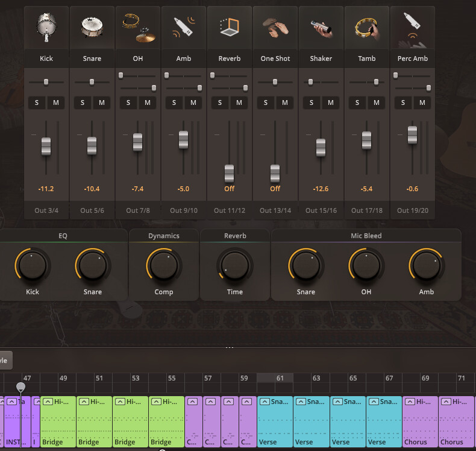Select the Snare drum icon
476x451 pixels.
click(92, 28)
